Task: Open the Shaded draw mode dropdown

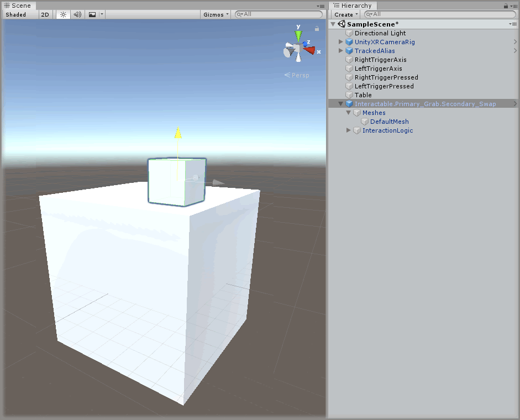Action: (x=17, y=14)
